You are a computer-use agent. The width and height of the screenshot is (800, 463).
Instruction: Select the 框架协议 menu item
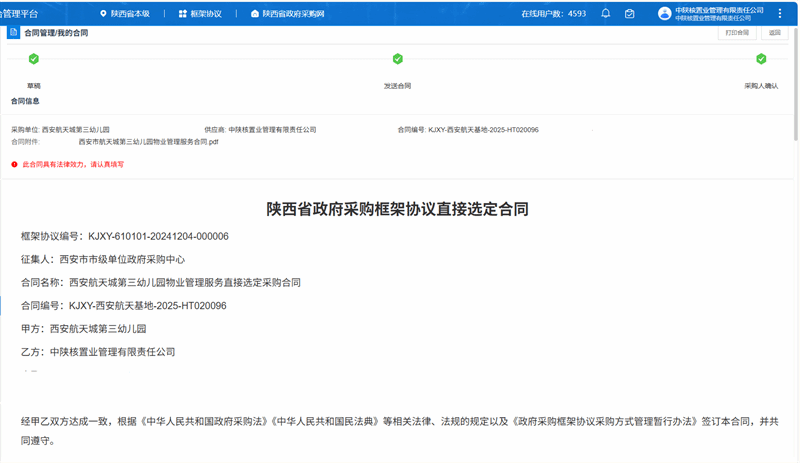[205, 14]
